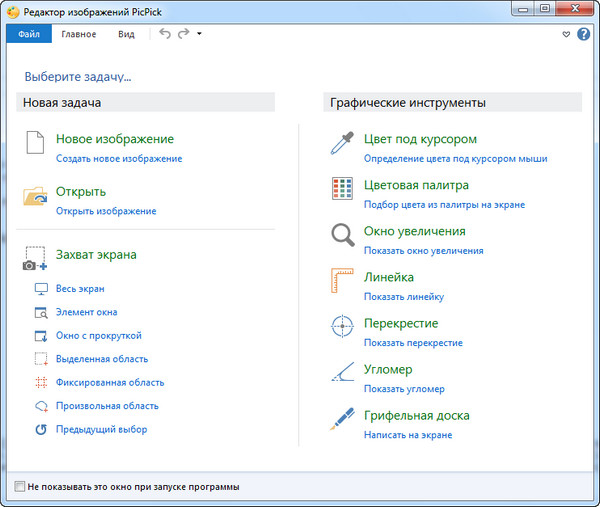The height and width of the screenshot is (507, 600).
Task: Expand the quick access toolbar dropdown arrow
Action: click(x=199, y=34)
